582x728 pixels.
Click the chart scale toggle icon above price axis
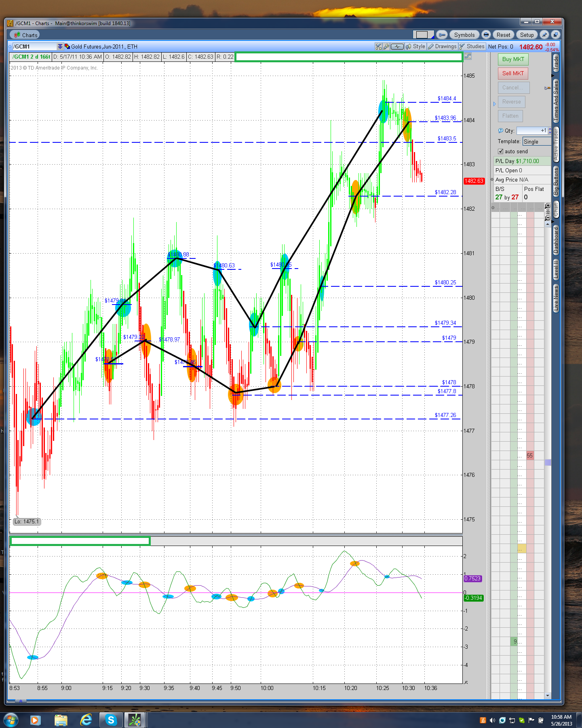(x=468, y=57)
